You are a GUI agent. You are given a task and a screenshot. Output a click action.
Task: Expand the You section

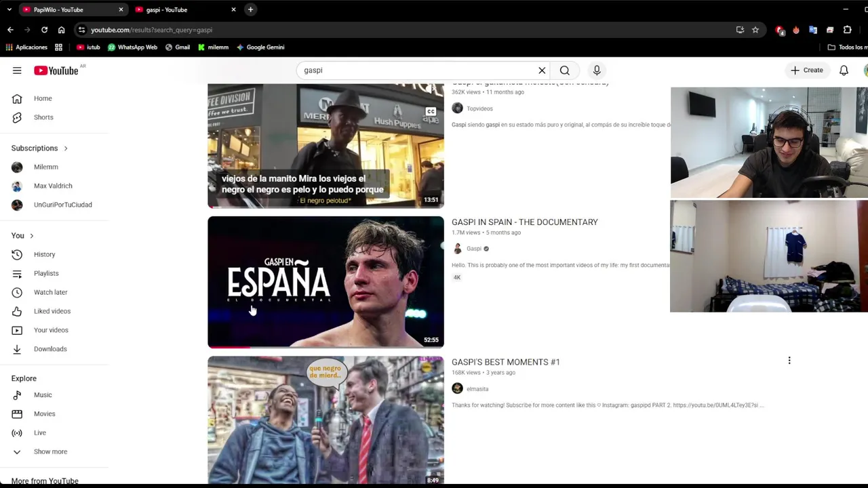pos(22,235)
